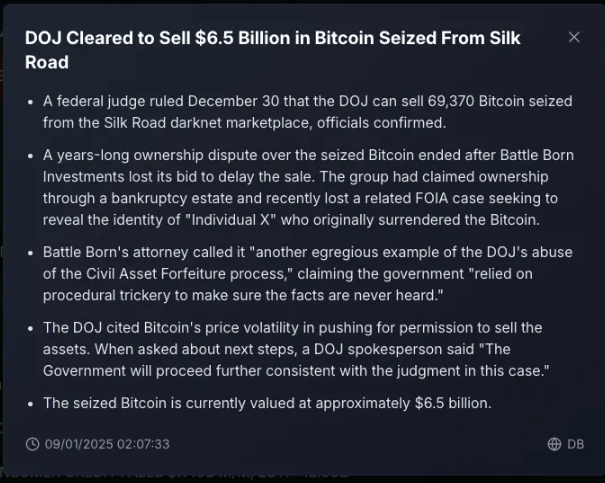
Task: Click the bullet dot before federal judge paragraph
Action: coord(30,103)
